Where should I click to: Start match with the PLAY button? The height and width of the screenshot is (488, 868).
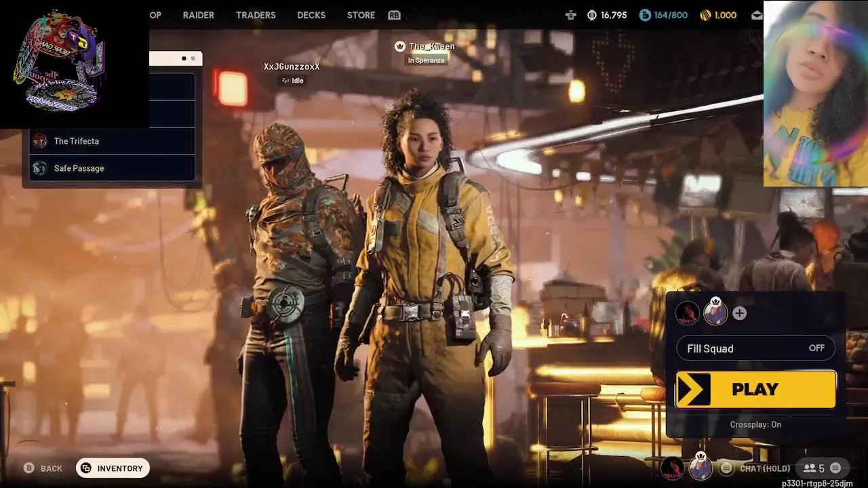(x=755, y=389)
